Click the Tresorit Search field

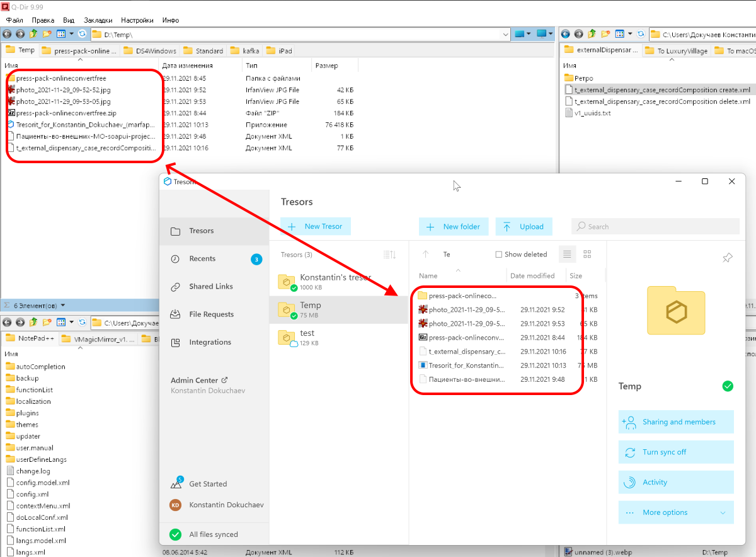(655, 226)
